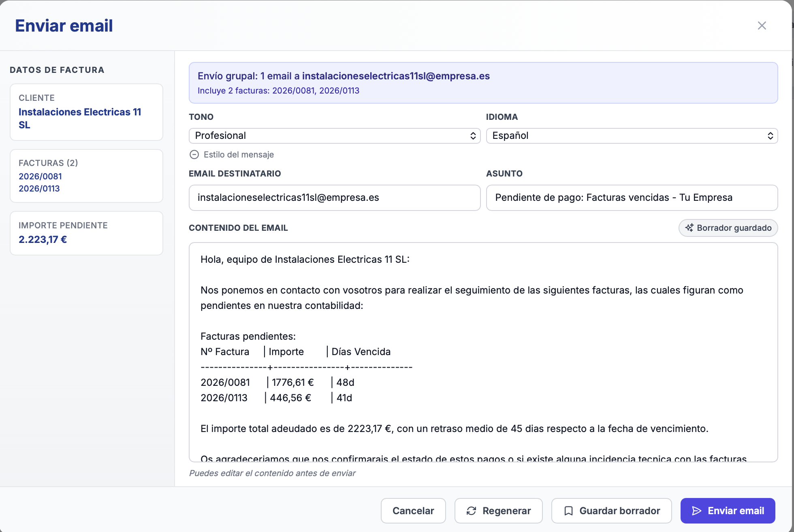Image resolution: width=794 pixels, height=532 pixels.
Task: Click the Enviar email dialog title
Action: 64,26
